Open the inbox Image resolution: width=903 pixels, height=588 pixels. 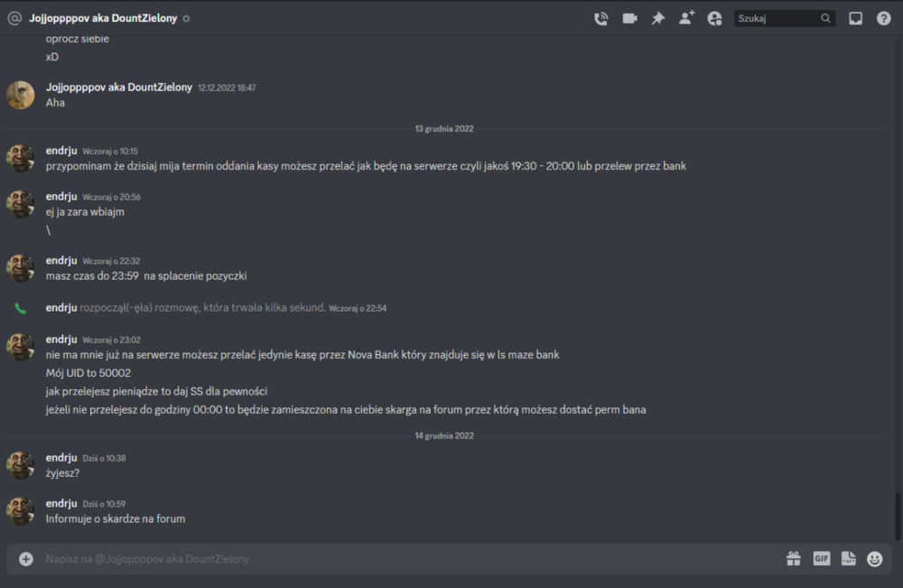tap(856, 18)
